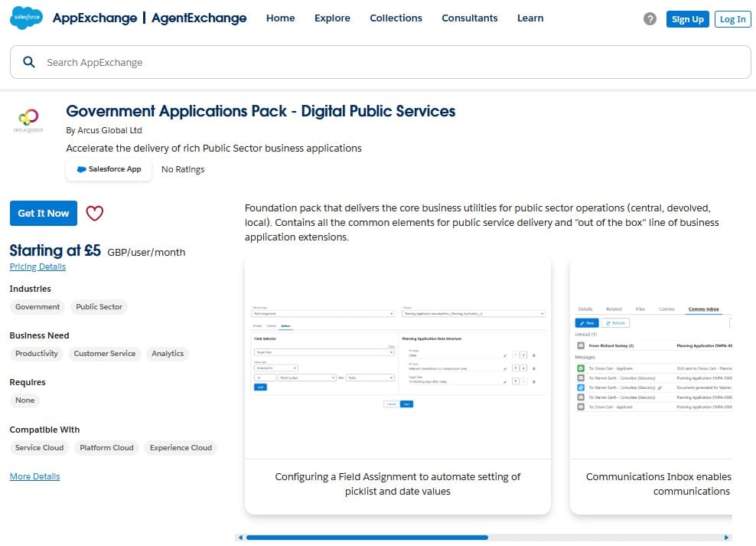Open the More Details link
This screenshot has height=546, width=756.
(x=34, y=476)
